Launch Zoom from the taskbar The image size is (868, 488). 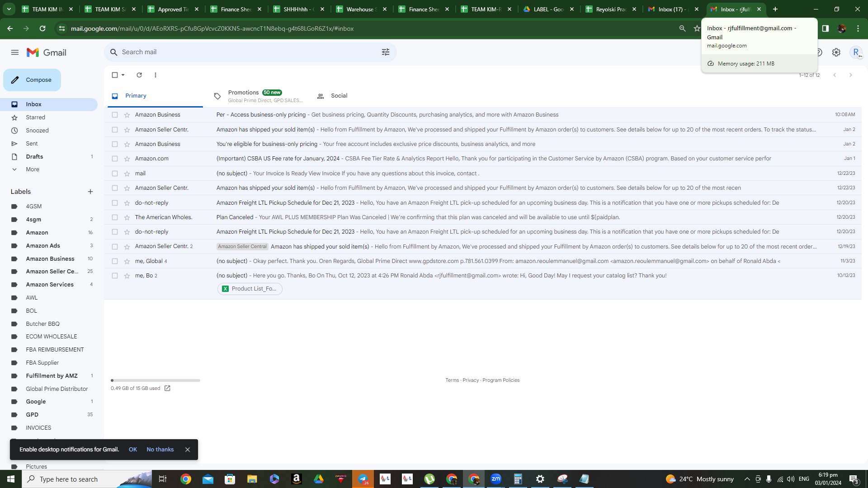click(496, 479)
